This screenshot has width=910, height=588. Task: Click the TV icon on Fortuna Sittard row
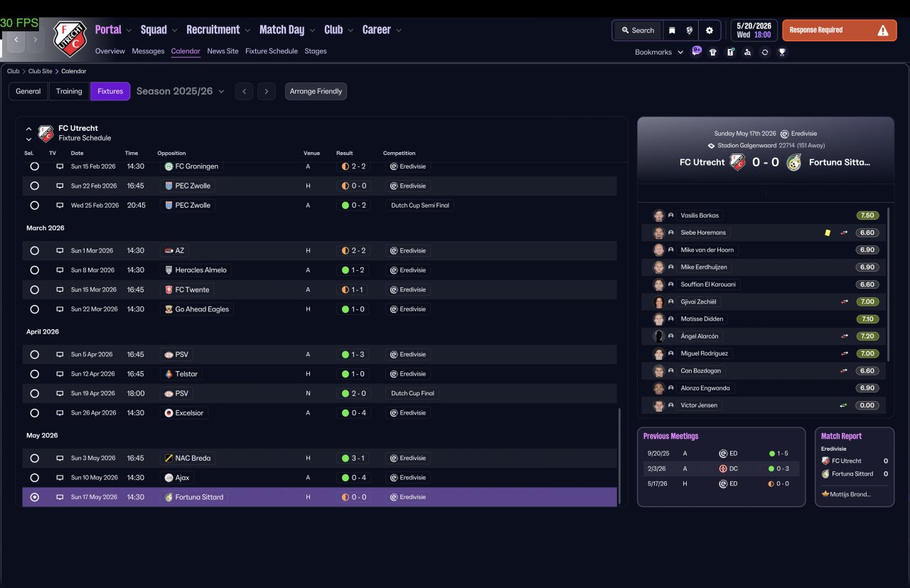pos(60,497)
